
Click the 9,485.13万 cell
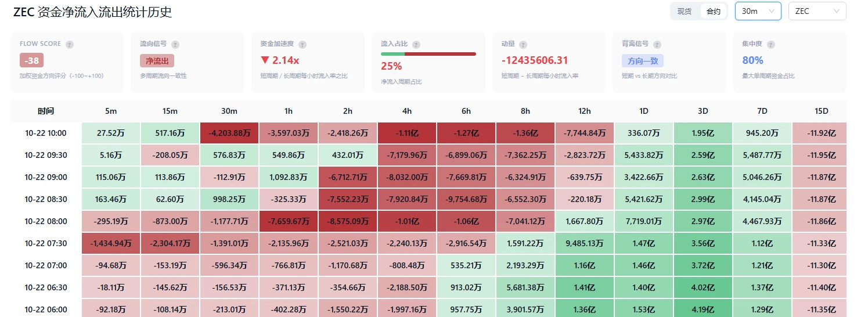(x=585, y=243)
